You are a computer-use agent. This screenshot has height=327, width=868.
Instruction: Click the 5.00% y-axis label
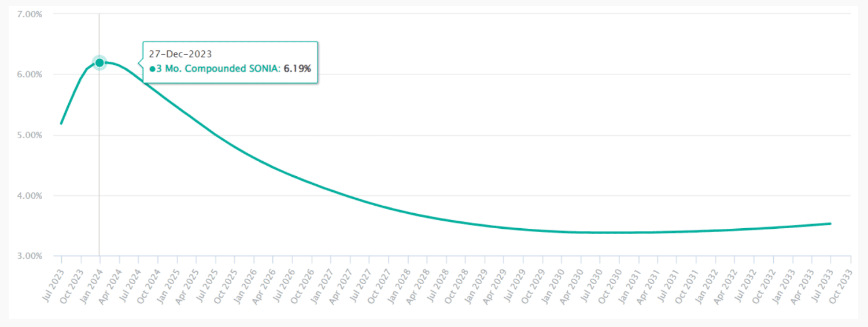(30, 135)
